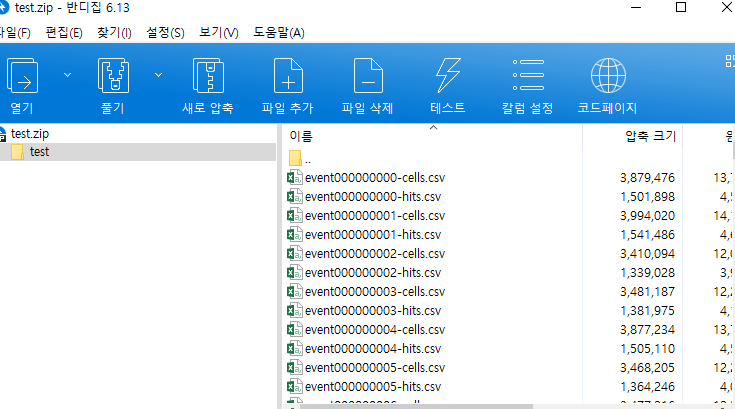The width and height of the screenshot is (735, 409).
Task: Click the Open (열기) toolbar icon
Action: [22, 75]
